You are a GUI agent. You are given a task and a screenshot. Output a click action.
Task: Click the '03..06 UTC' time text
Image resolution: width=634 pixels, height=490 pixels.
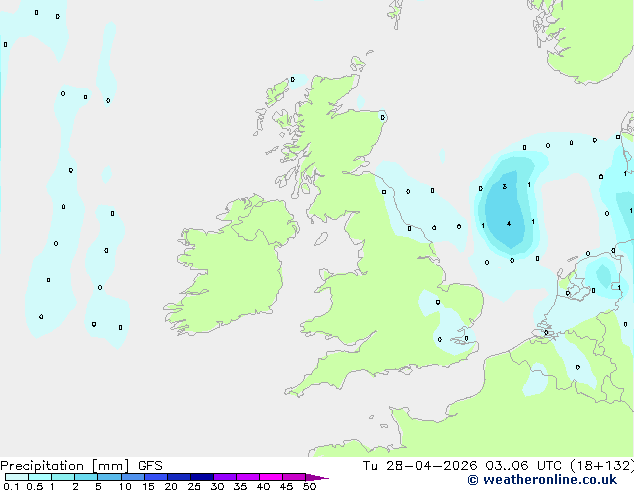(524, 466)
